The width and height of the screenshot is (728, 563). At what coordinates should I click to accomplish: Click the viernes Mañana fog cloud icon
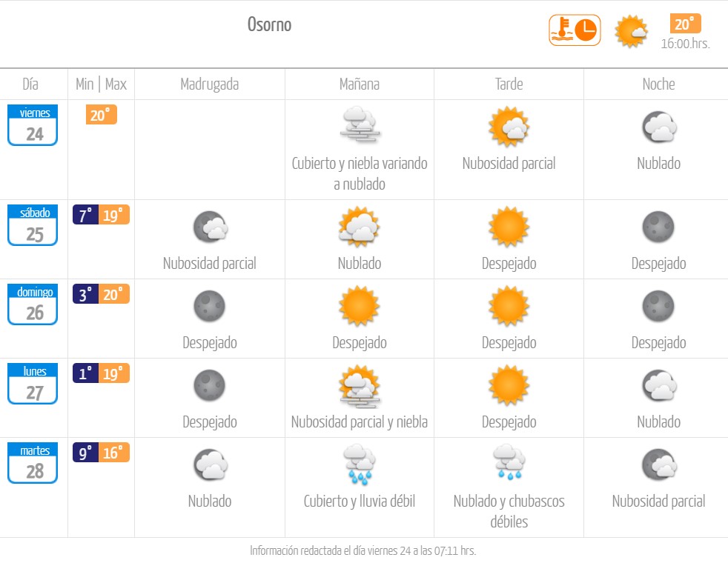(x=360, y=124)
